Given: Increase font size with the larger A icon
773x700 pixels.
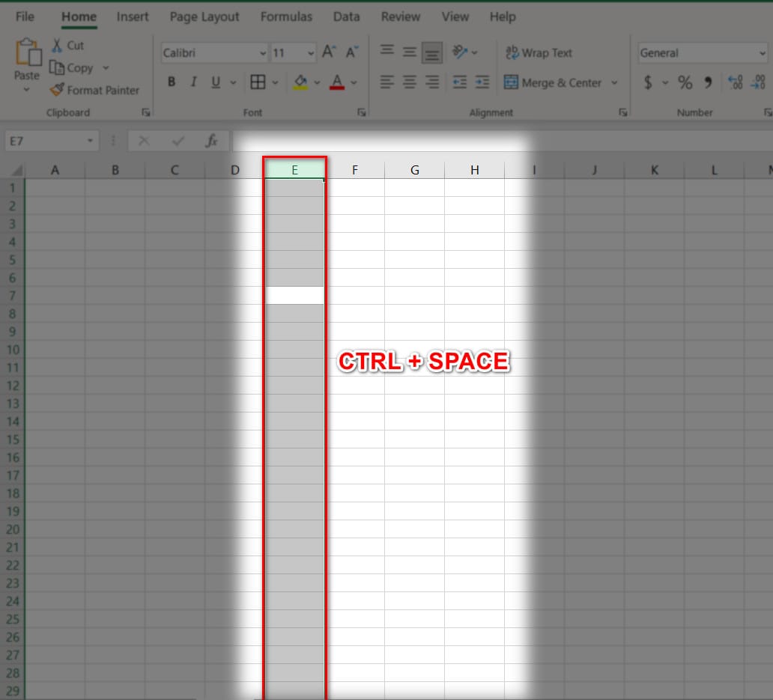Looking at the screenshot, I should point(329,52).
